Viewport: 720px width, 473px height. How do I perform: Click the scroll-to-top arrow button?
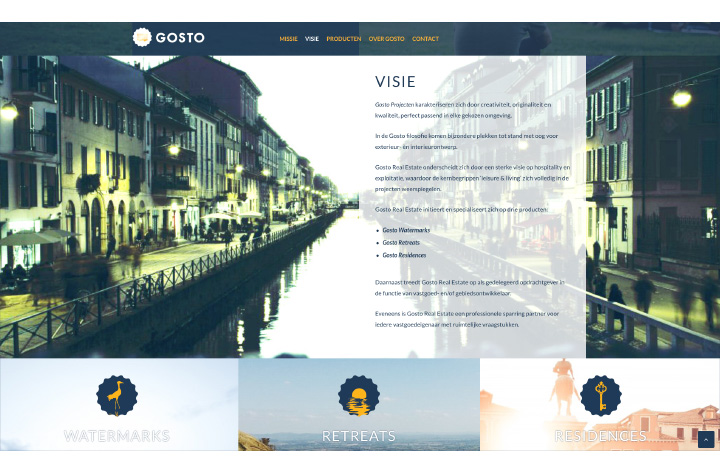[706, 440]
